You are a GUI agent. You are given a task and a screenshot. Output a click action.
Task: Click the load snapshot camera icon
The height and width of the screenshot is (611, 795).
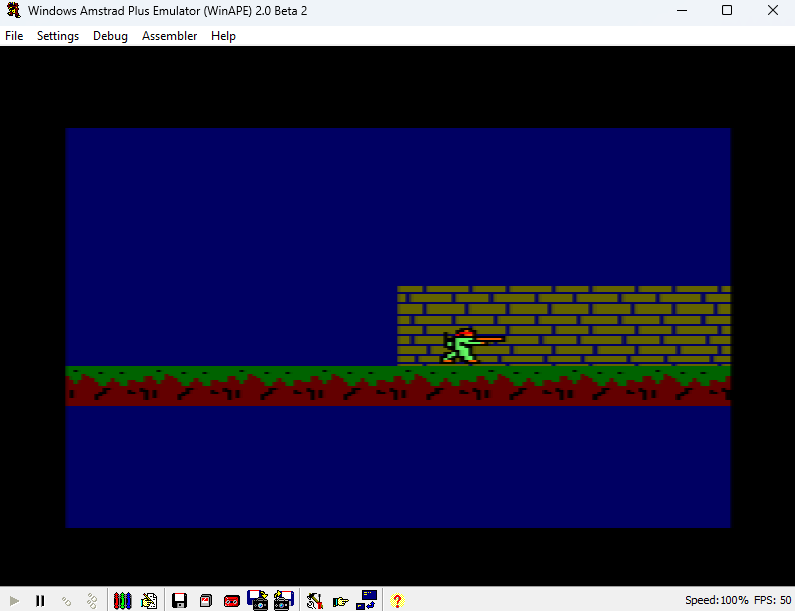[x=258, y=600]
